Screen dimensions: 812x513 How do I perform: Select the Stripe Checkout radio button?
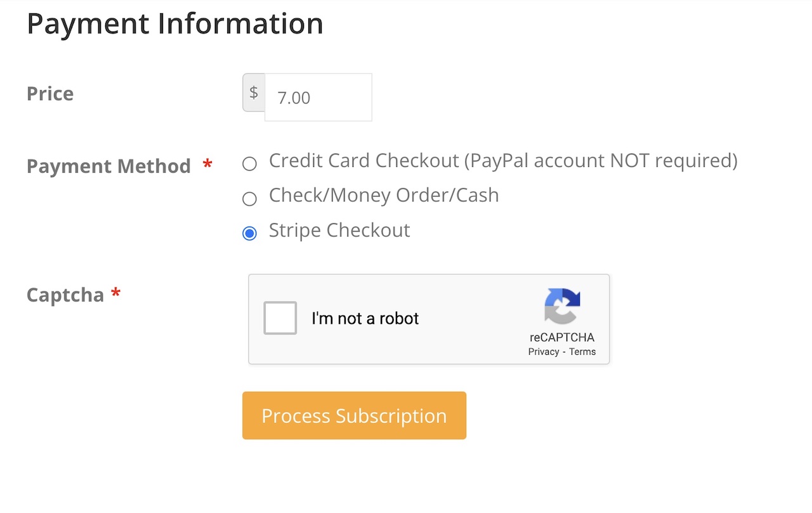[x=250, y=233]
